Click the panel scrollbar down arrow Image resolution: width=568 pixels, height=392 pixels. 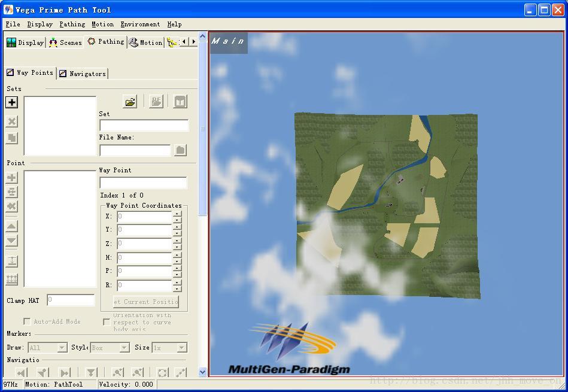pos(203,372)
